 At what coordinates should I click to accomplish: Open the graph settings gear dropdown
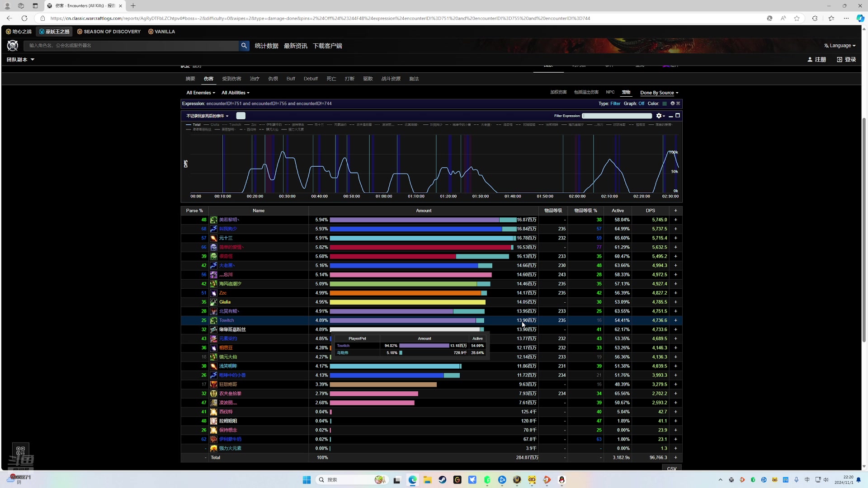coord(660,116)
